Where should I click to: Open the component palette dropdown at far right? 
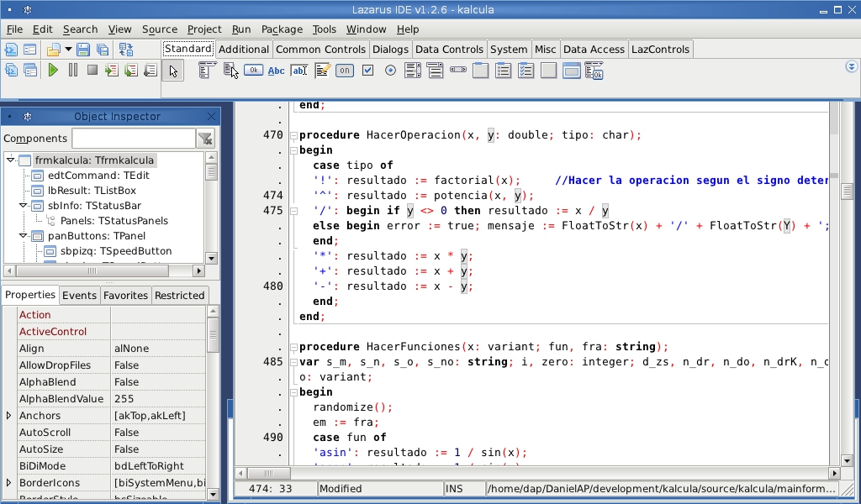coord(851,66)
